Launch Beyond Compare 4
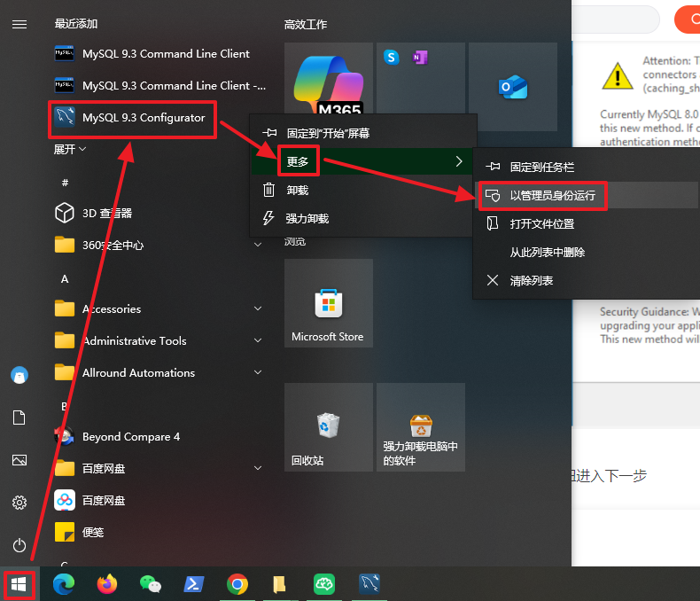Viewport: 700px width, 601px height. 117,436
